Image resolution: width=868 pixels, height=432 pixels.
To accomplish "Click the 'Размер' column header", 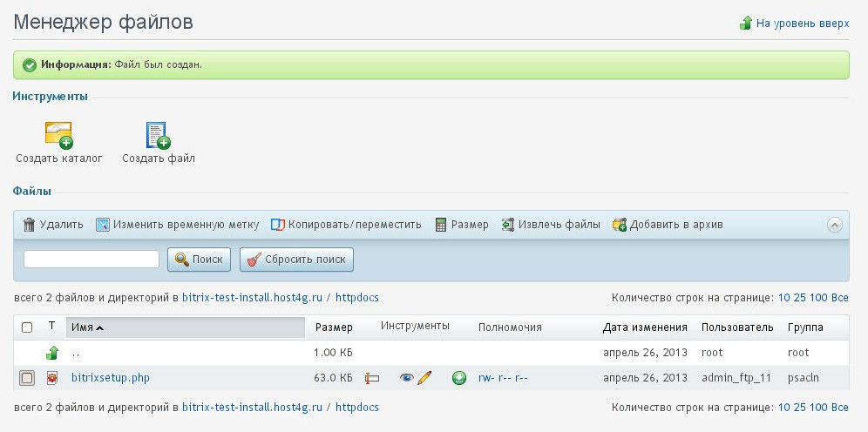I will pyautogui.click(x=334, y=327).
